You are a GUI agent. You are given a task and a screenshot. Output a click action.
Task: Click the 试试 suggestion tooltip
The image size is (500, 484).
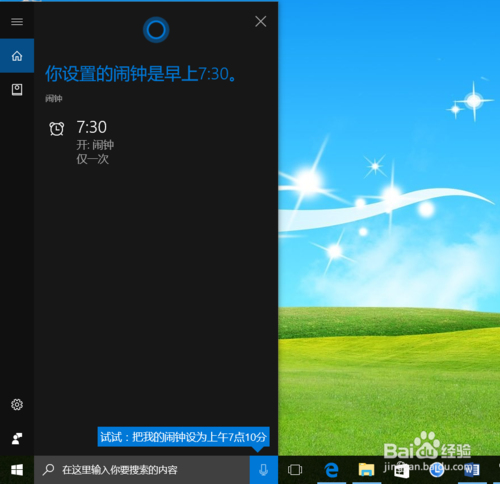pyautogui.click(x=183, y=437)
